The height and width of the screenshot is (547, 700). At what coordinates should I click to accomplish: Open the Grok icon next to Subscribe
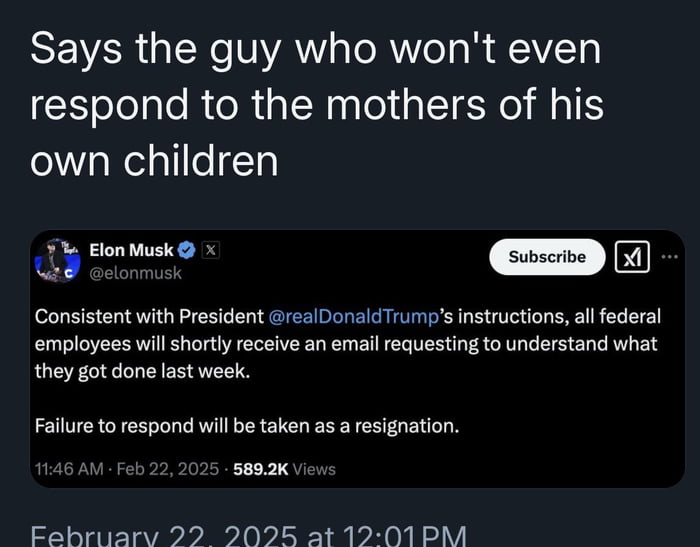coord(632,257)
